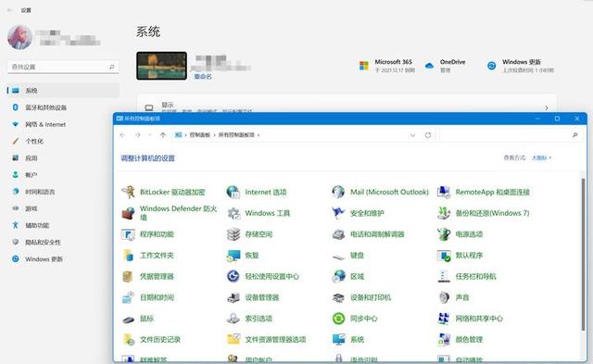Click Control Panel forward arrow
The height and width of the screenshot is (364, 593).
click(138, 135)
